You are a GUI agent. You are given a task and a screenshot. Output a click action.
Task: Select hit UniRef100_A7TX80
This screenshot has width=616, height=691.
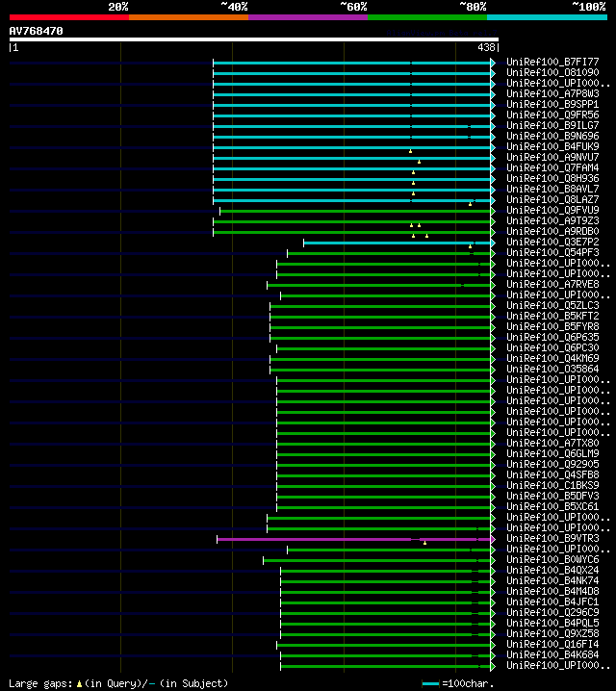pos(552,443)
